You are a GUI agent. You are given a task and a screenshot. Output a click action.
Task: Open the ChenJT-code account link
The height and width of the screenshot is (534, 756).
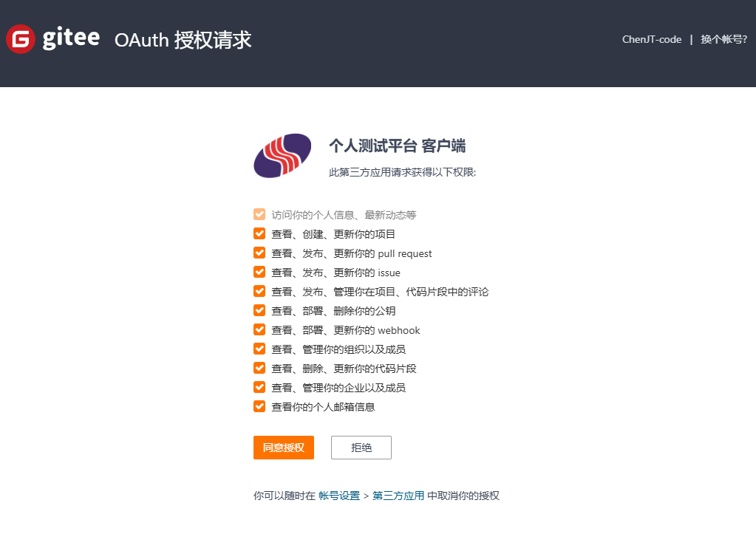[651, 39]
